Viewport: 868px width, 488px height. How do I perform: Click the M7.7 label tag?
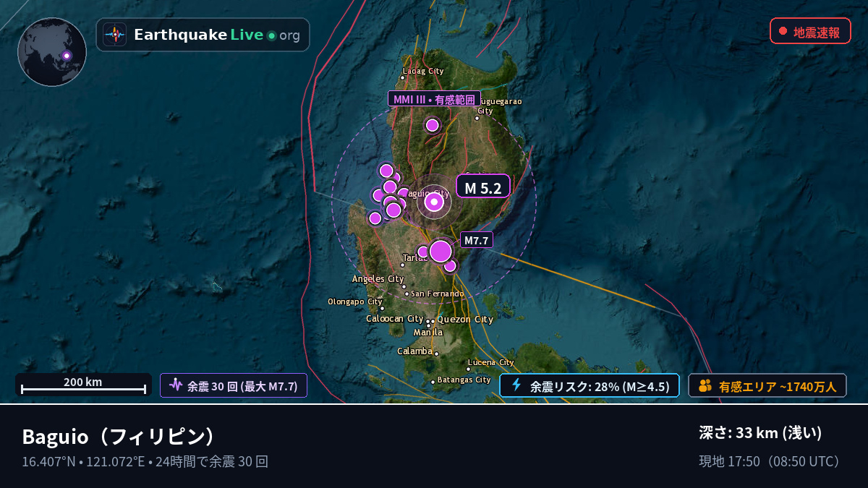pos(477,240)
